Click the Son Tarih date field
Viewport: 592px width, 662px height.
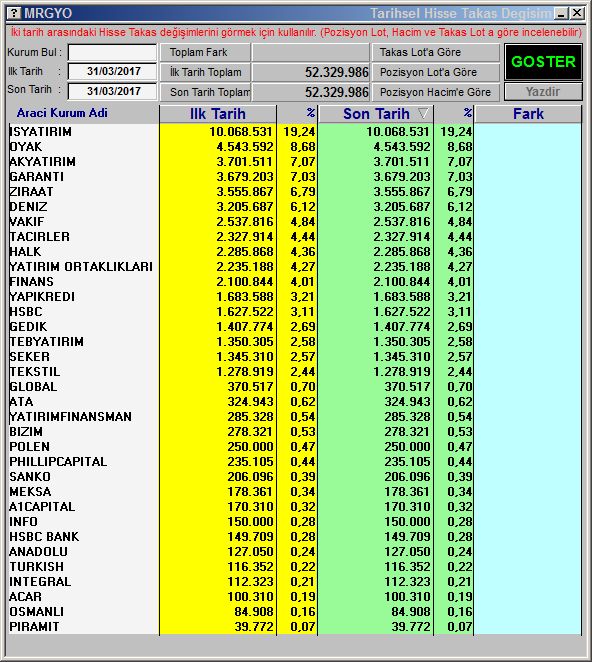point(112,91)
